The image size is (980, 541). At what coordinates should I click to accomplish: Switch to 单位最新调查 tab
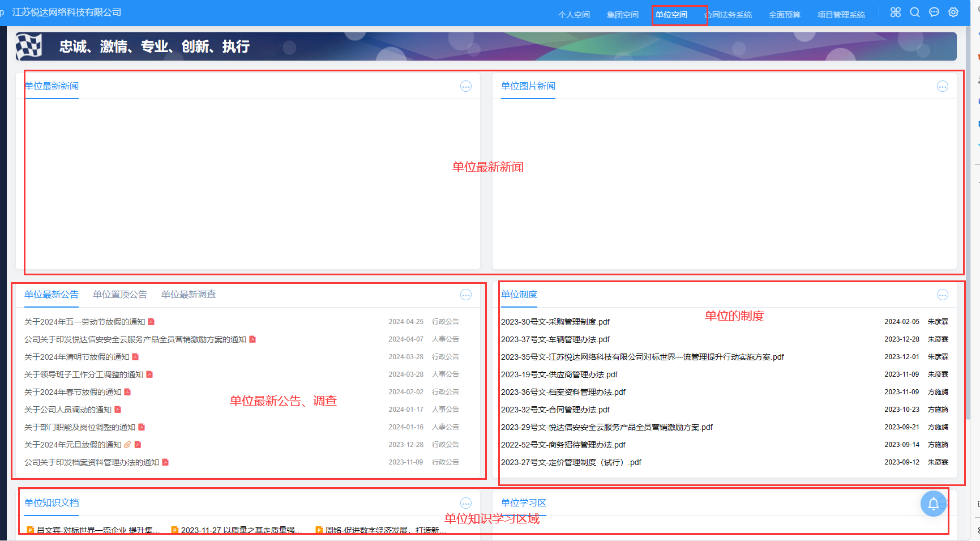click(x=188, y=295)
